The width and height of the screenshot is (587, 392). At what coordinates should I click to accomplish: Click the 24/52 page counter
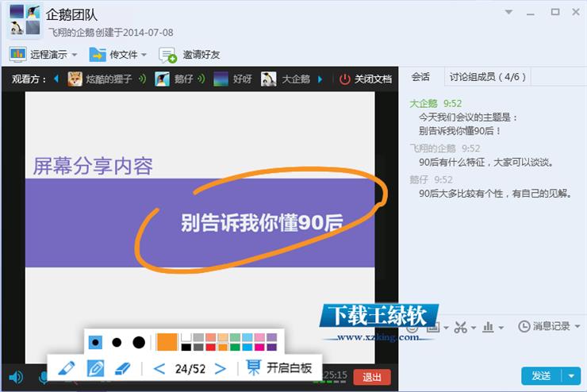click(190, 369)
